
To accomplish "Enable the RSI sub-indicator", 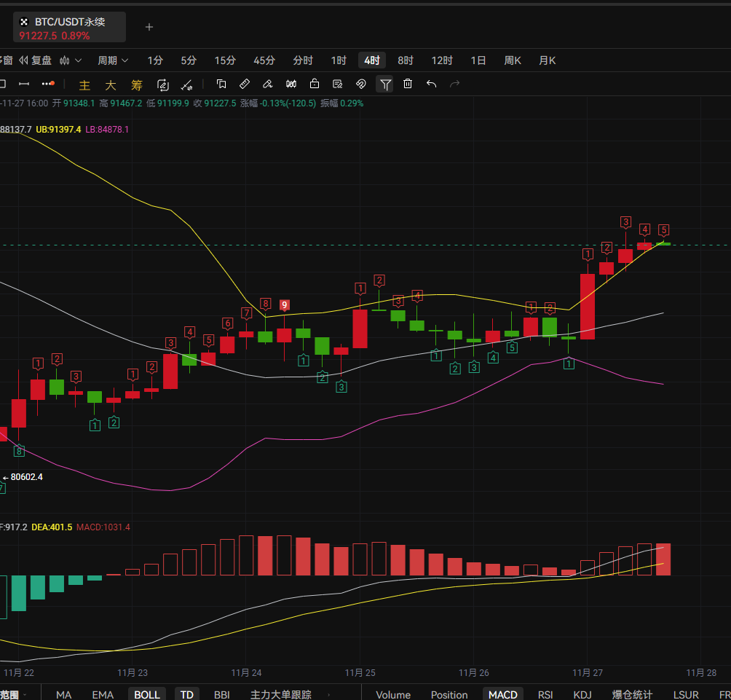I will (x=545, y=694).
